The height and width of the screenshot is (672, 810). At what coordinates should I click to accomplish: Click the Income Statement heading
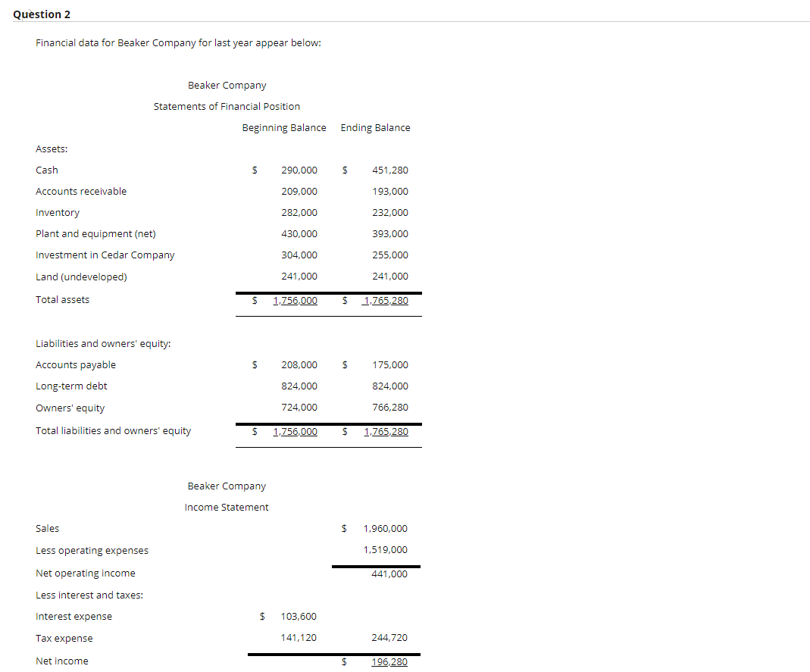[227, 507]
